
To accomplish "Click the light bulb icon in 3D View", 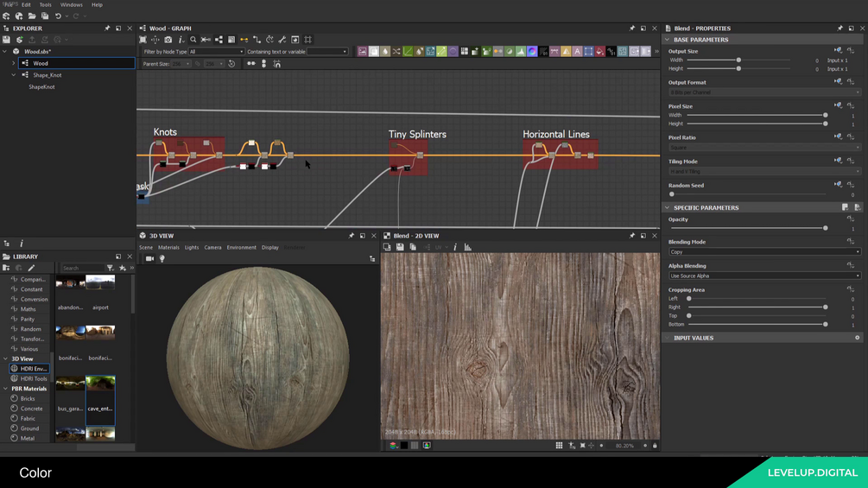I will (162, 258).
